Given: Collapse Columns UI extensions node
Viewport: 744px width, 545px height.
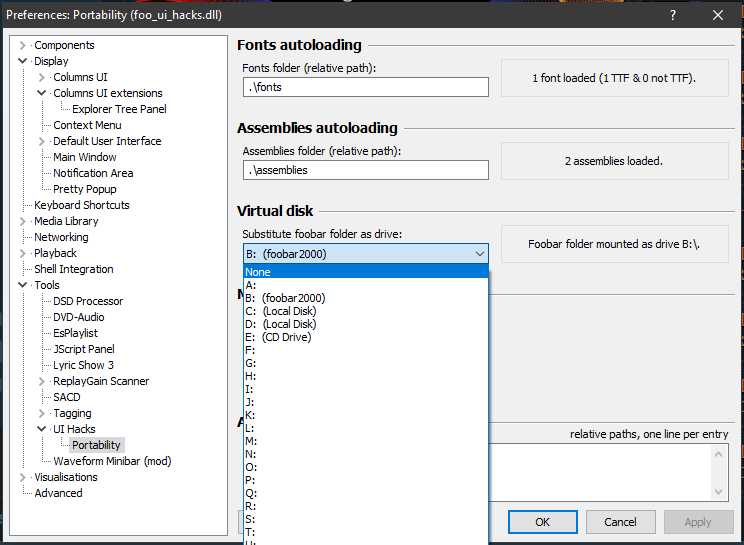Looking at the screenshot, I should coord(41,93).
